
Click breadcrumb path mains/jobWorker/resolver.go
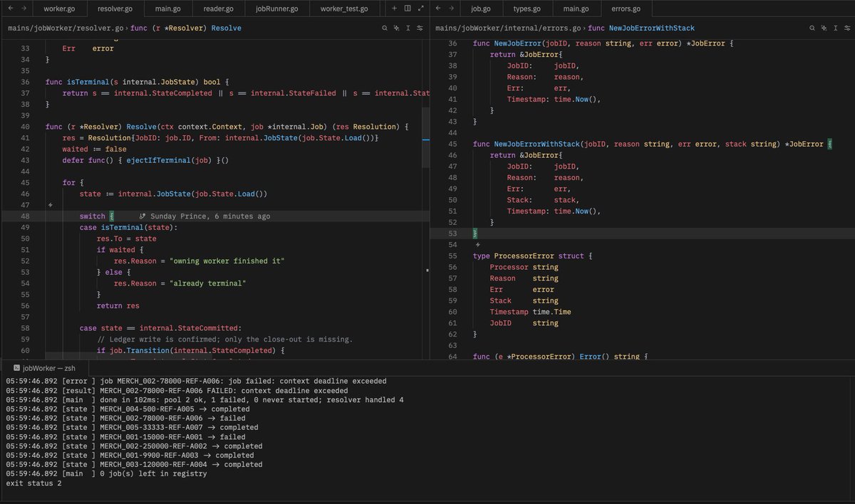[x=67, y=28]
